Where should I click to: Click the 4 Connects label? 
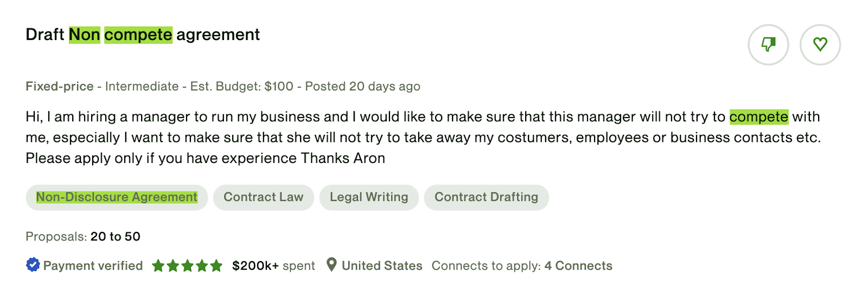[x=578, y=265]
